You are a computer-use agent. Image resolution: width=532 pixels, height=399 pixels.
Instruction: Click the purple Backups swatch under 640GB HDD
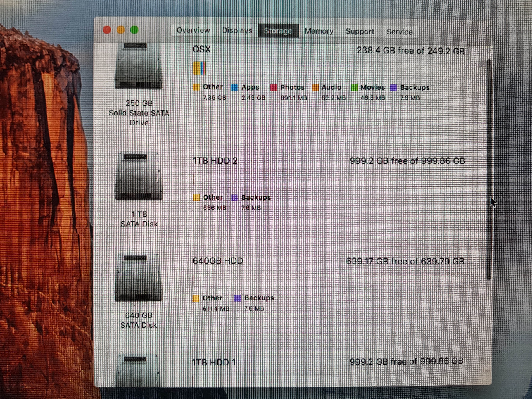point(237,298)
